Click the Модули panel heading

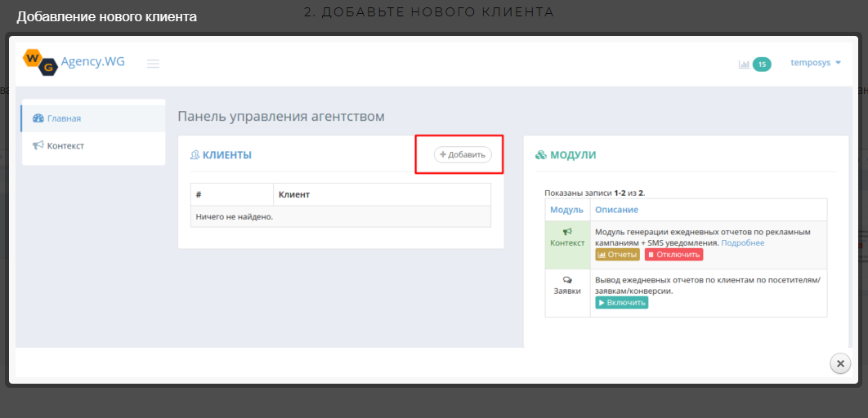pos(566,155)
